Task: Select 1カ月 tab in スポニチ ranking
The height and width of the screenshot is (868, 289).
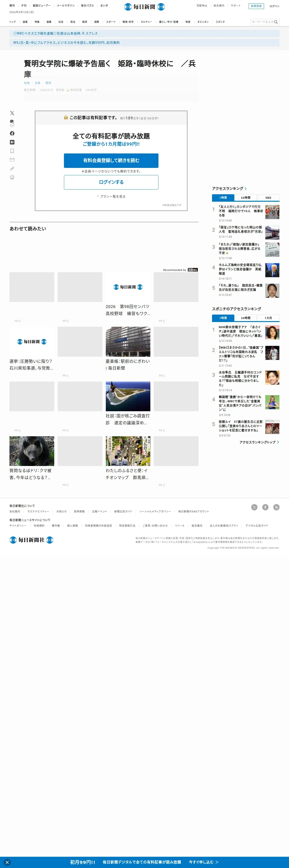Action: [x=268, y=318]
